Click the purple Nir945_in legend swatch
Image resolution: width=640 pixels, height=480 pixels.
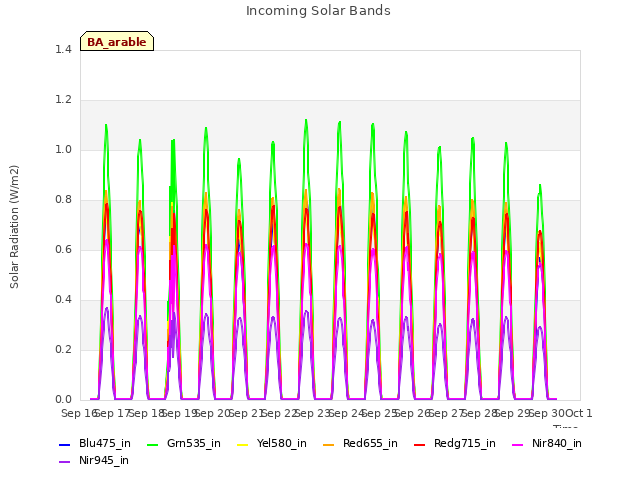pyautogui.click(x=65, y=462)
